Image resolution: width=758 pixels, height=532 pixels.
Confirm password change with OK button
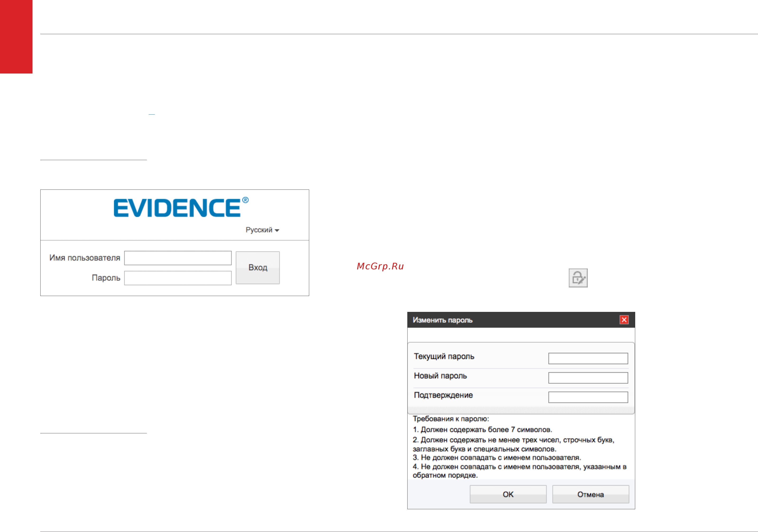[508, 494]
